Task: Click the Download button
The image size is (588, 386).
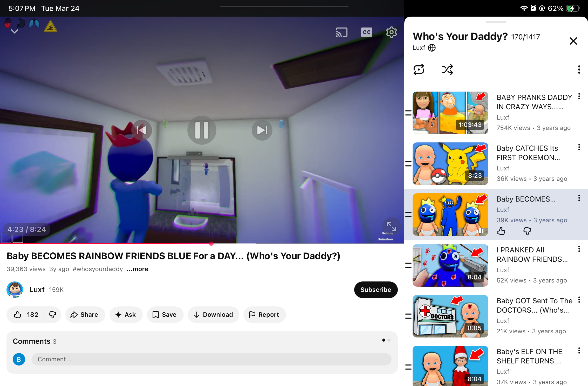Action: (x=213, y=315)
